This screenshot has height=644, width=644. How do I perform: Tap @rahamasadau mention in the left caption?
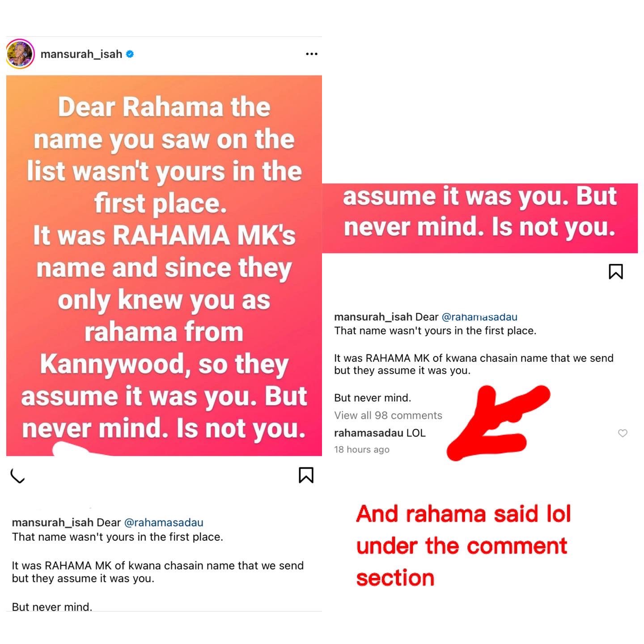(x=164, y=522)
